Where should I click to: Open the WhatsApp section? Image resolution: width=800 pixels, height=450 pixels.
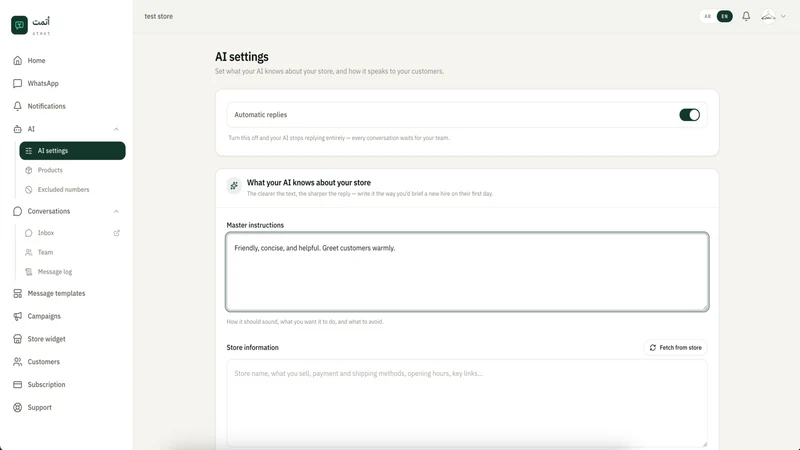click(x=43, y=83)
